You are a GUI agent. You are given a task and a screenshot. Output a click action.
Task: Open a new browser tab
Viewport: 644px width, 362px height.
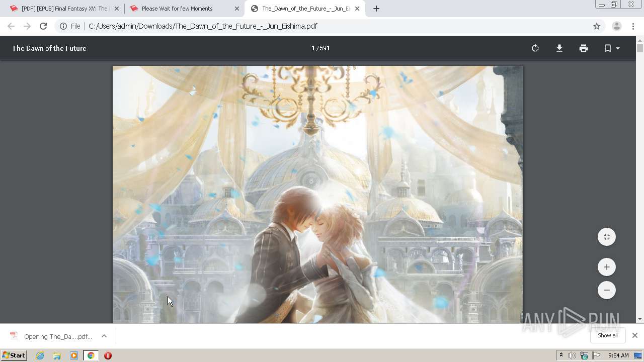[x=376, y=9]
